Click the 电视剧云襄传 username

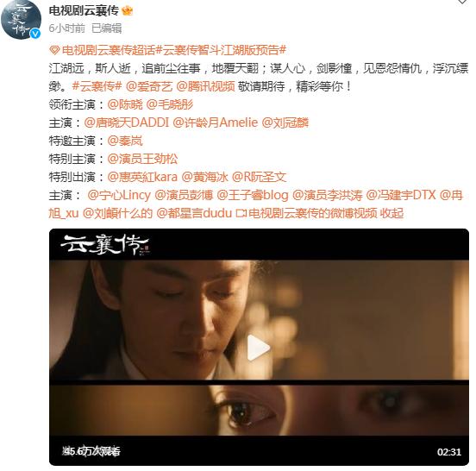coord(84,11)
